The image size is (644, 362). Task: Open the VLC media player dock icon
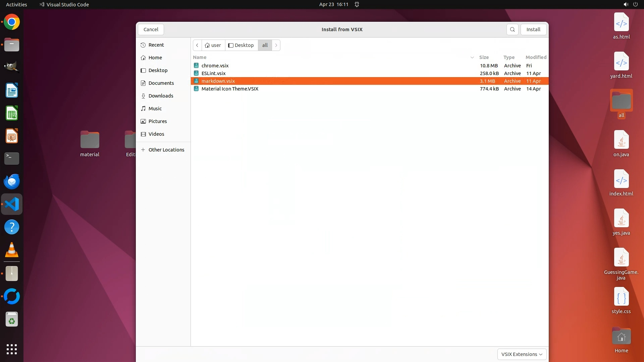coord(12,250)
